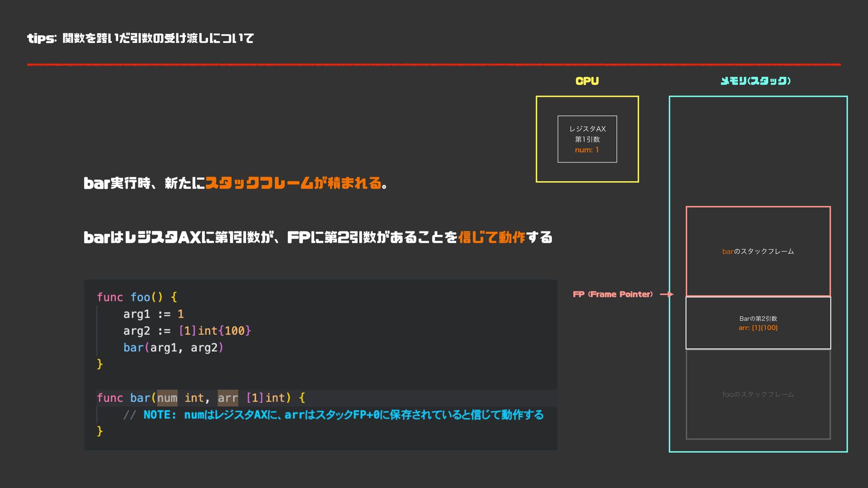Click the orange スタックフレームが積まれる text
Screen dimensions: 868x488
point(294,183)
